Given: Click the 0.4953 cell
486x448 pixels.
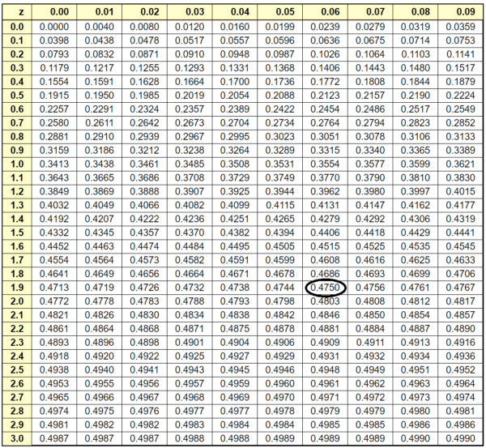Looking at the screenshot, I should pos(54,384).
